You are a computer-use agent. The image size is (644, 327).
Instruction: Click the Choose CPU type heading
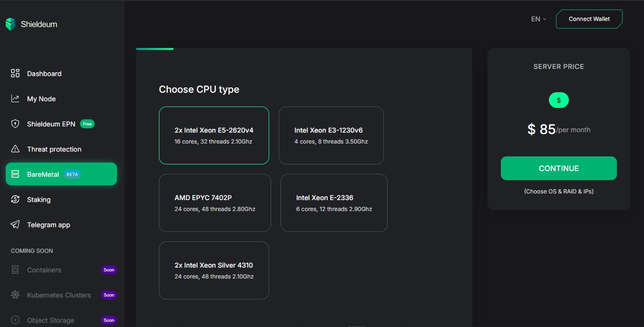click(199, 89)
